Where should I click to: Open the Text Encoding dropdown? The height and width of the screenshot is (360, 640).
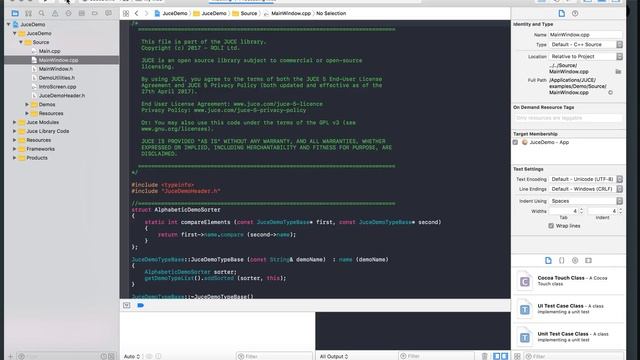click(586, 179)
